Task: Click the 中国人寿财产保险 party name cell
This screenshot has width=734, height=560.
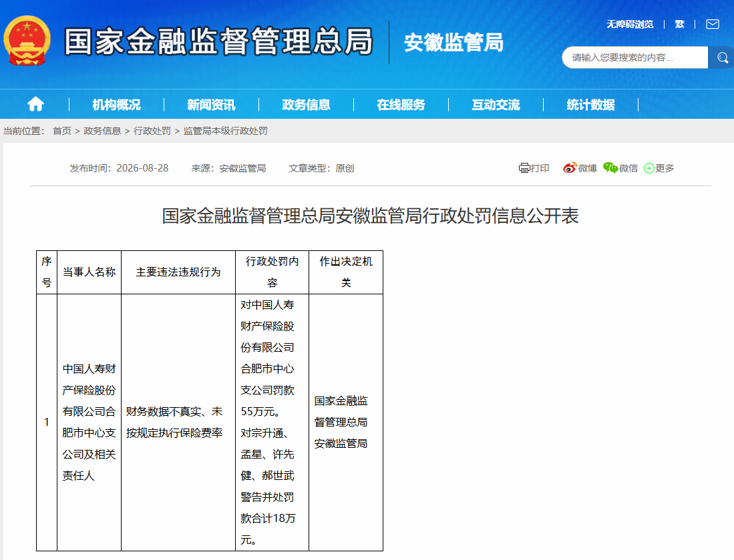Action: pos(89,422)
